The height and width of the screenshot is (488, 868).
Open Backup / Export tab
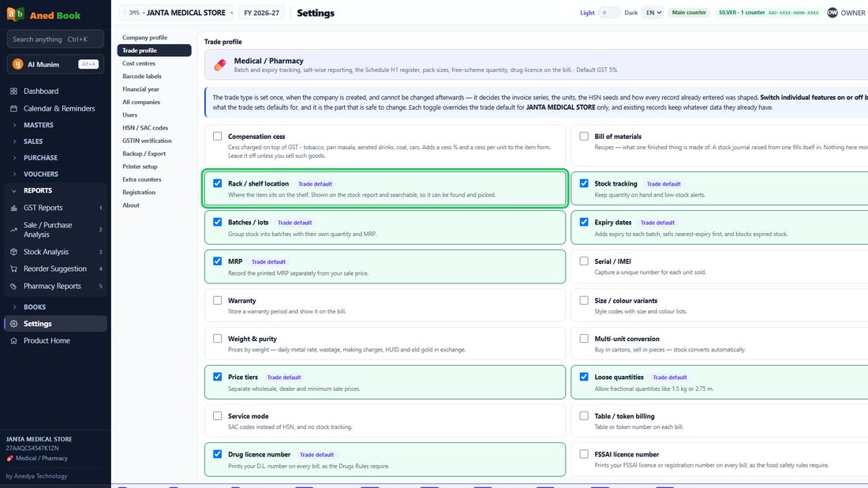click(155, 154)
